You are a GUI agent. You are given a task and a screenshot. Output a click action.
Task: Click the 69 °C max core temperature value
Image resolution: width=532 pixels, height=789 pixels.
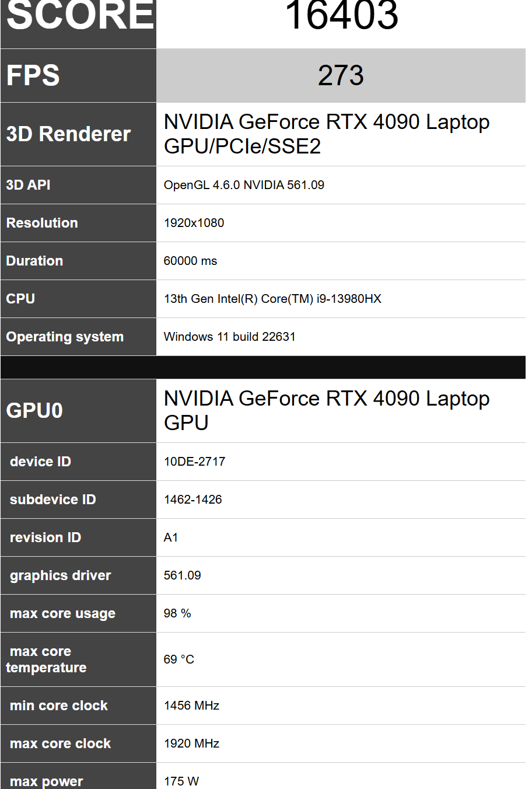178,659
